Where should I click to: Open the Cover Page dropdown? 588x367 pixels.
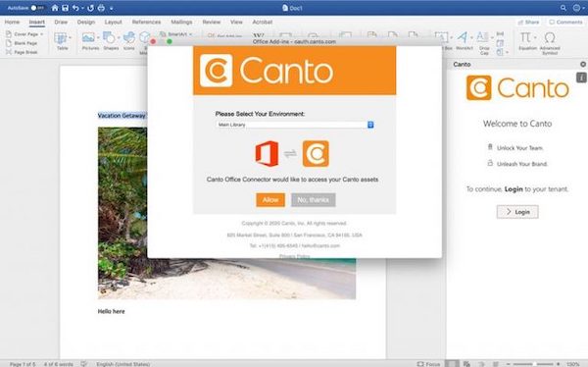(x=24, y=34)
